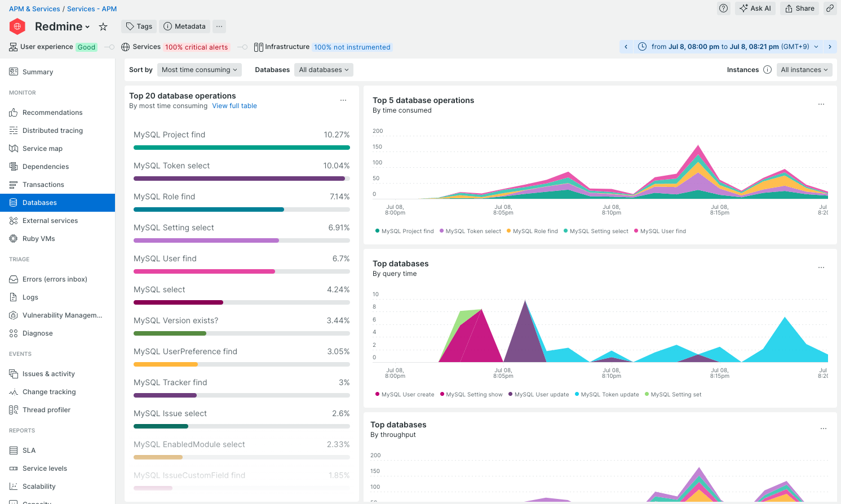Open the Most time consuming sort dropdown
Screen dimensions: 841x504
[x=200, y=70]
